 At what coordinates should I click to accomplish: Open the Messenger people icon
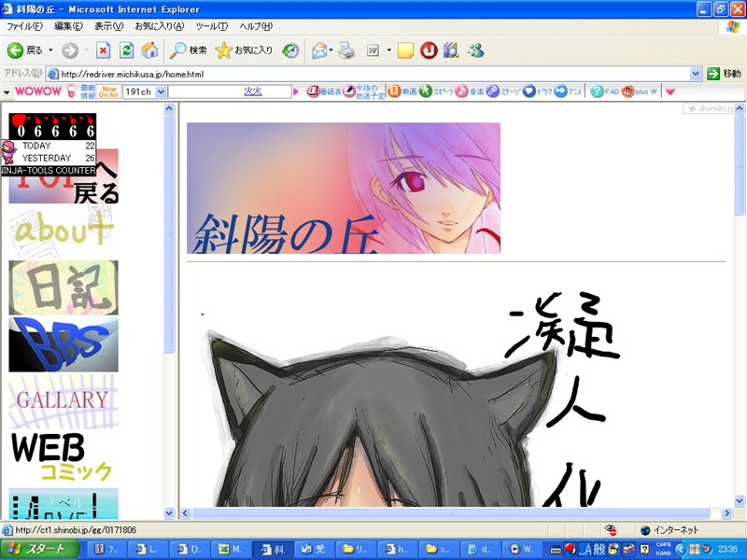475,50
